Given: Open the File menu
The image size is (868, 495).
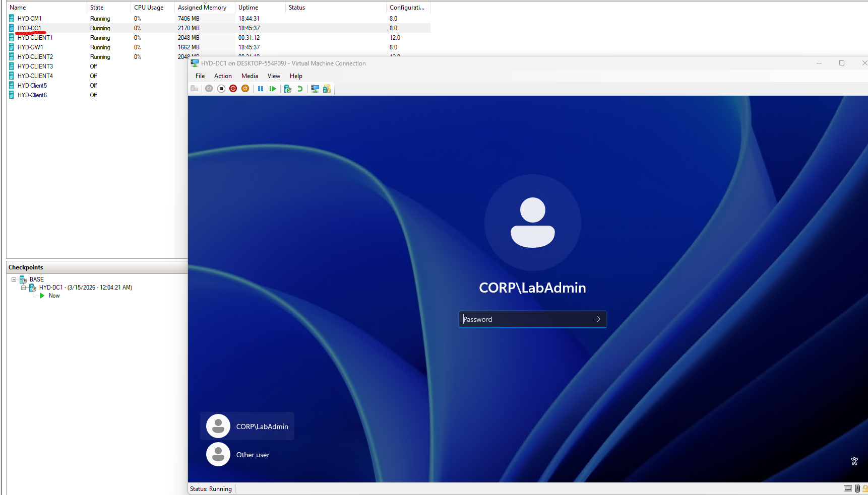Looking at the screenshot, I should (200, 76).
